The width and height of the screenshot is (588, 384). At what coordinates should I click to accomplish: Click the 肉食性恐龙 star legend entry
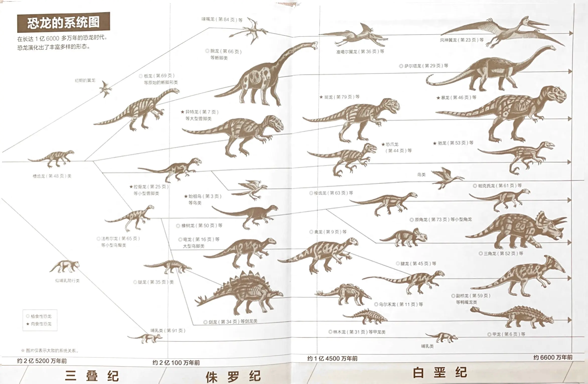[x=41, y=324]
